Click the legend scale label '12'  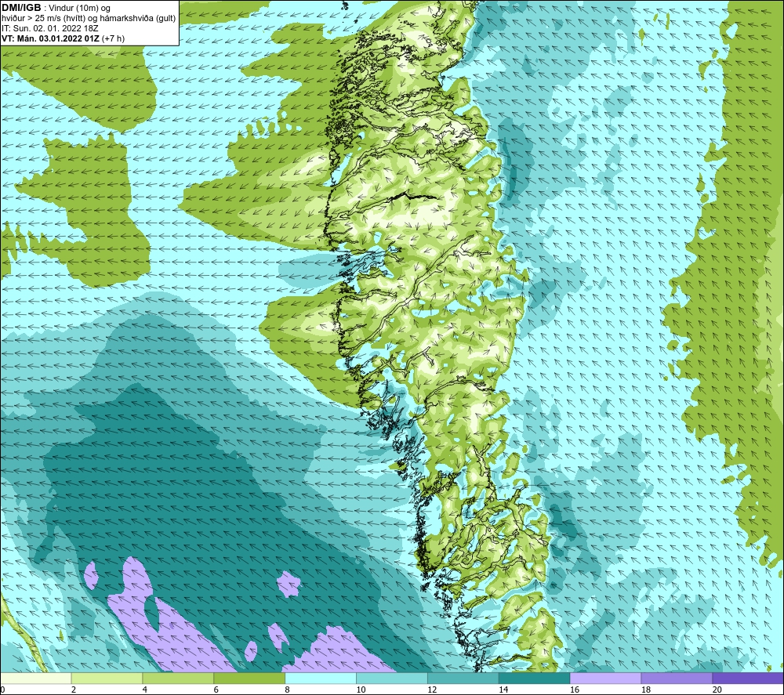pos(432,690)
